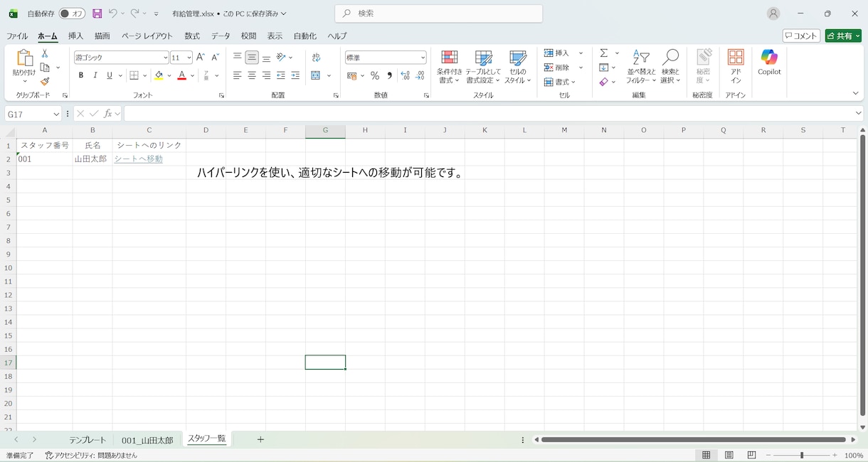Switch to the ページ レイアウト tab
Viewport: 868px width, 462px height.
pyautogui.click(x=147, y=36)
